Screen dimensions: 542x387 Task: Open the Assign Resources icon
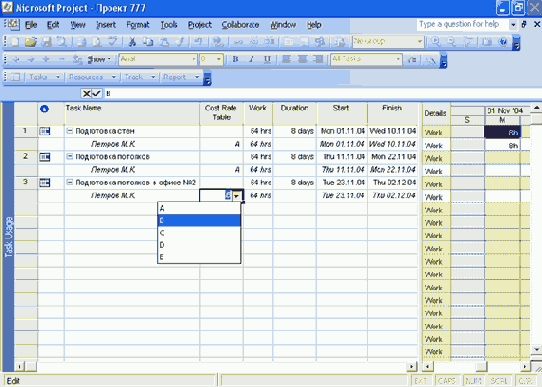(x=320, y=42)
